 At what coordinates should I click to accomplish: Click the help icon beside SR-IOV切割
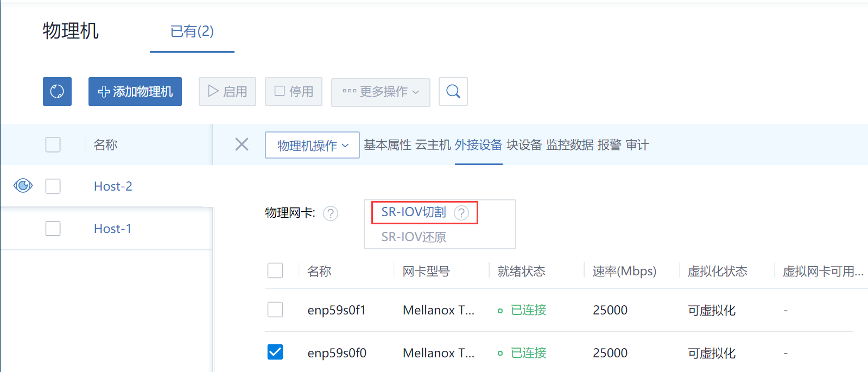tap(461, 213)
